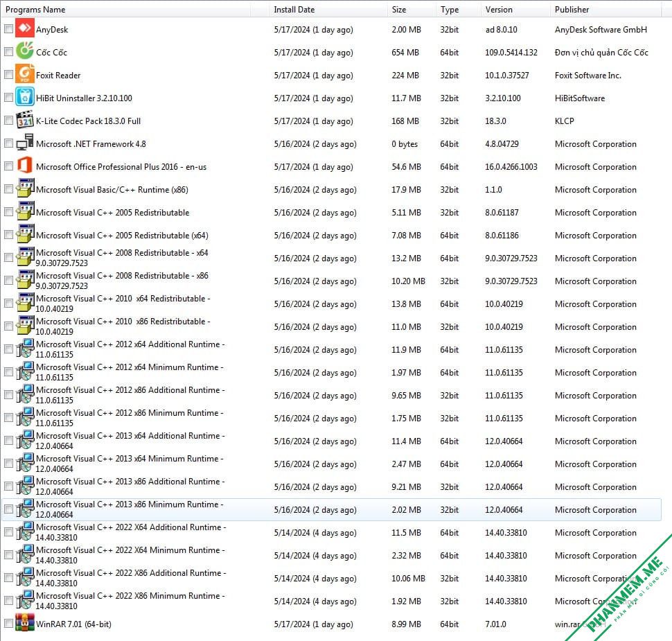
Task: Click the Microsoft .NET Framework 4.8 icon
Action: point(25,142)
